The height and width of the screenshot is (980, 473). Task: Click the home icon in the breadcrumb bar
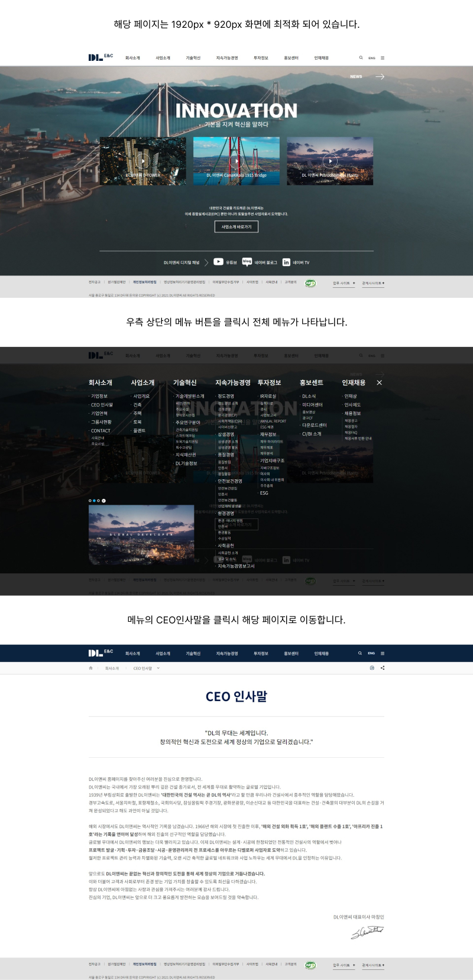click(x=90, y=668)
